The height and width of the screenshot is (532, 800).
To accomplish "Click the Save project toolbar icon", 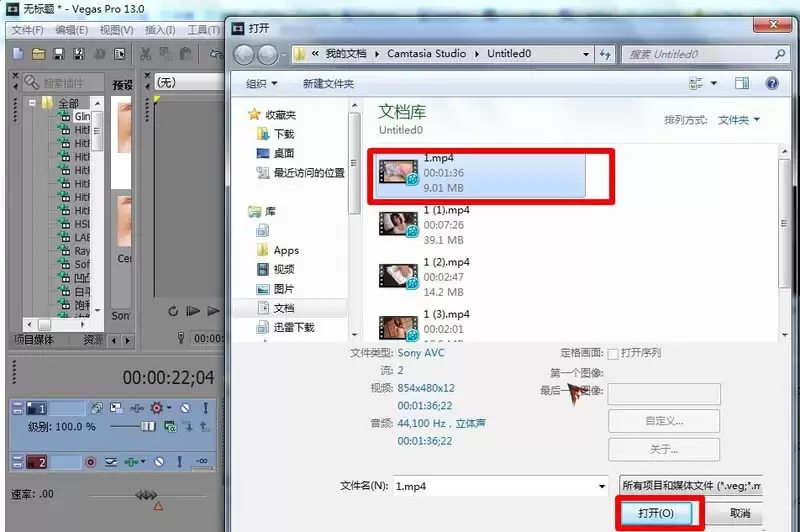I will coord(59,54).
